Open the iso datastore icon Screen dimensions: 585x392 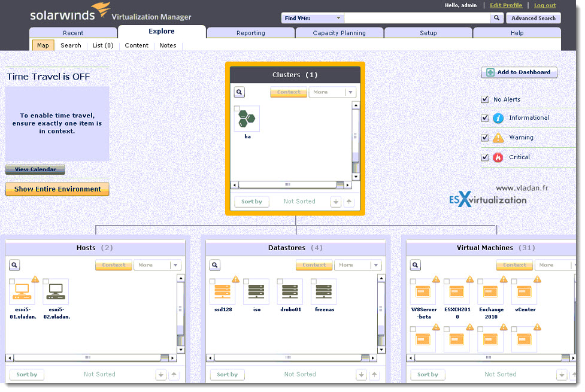pos(256,291)
